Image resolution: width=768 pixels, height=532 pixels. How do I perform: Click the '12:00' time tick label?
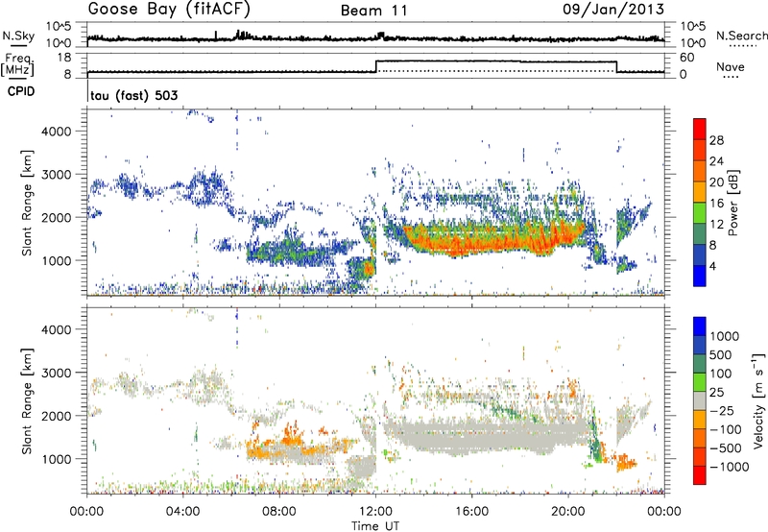375,512
